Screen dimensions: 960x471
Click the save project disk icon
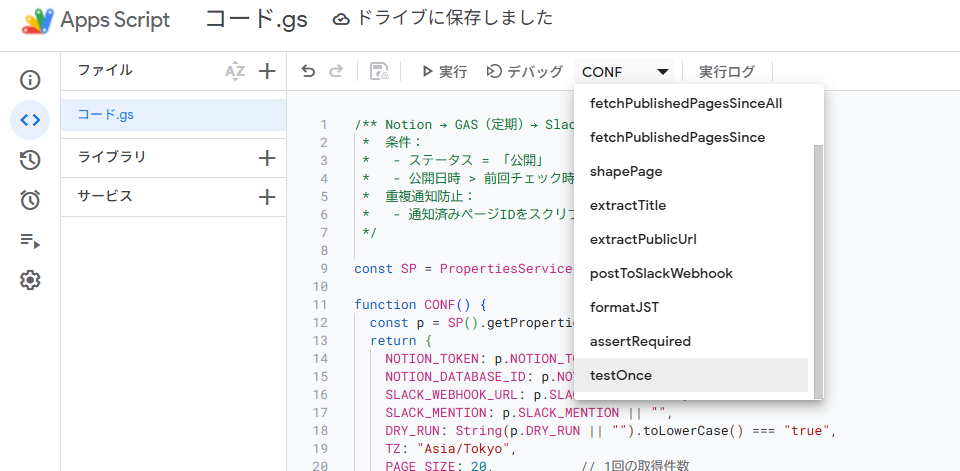click(379, 71)
